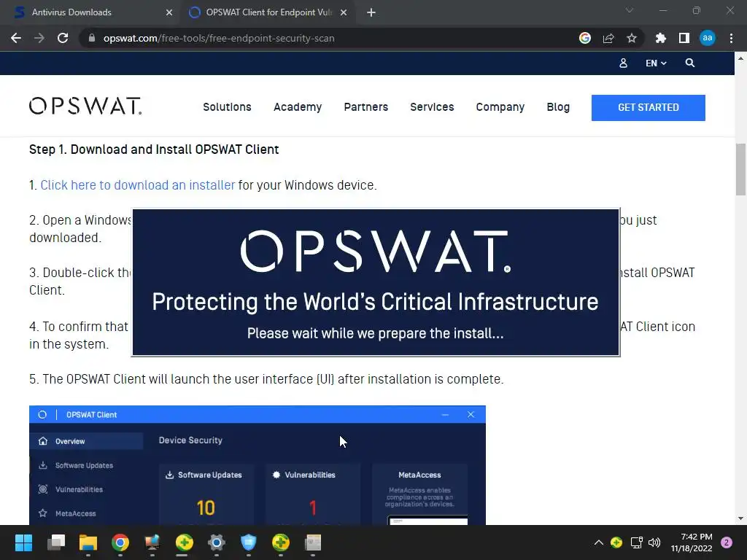Open the Chrome three-dot menu
Viewport: 747px width, 560px height.
731,38
